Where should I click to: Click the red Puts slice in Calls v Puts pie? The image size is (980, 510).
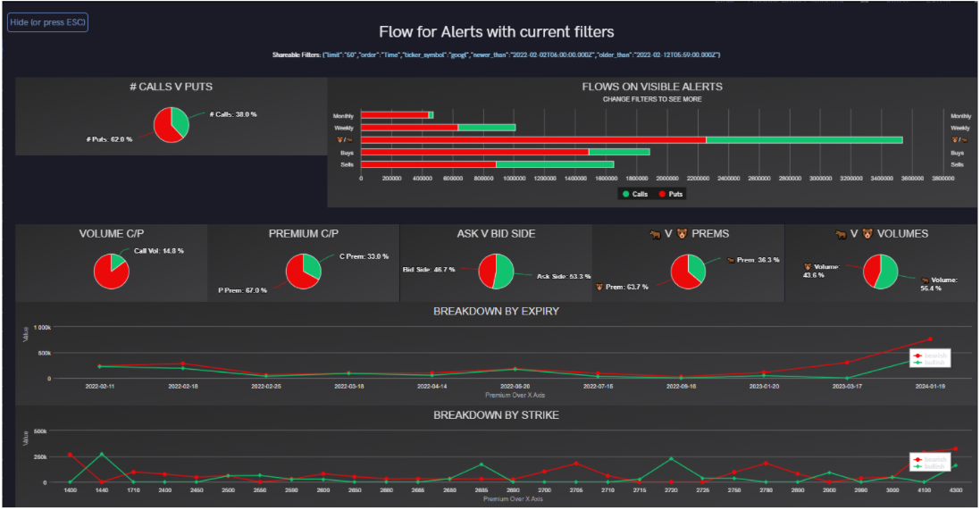165,129
